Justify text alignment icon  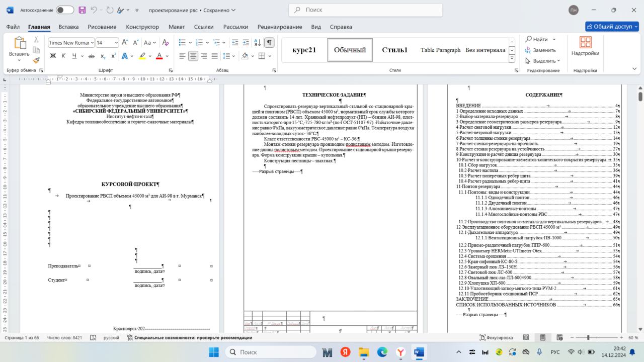(215, 56)
